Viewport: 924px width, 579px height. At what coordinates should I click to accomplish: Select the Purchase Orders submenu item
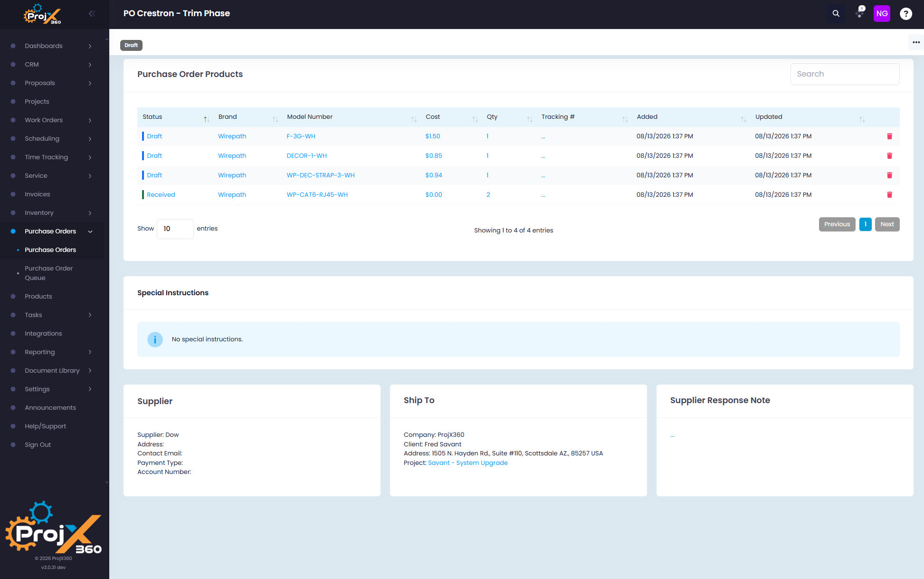pyautogui.click(x=50, y=250)
